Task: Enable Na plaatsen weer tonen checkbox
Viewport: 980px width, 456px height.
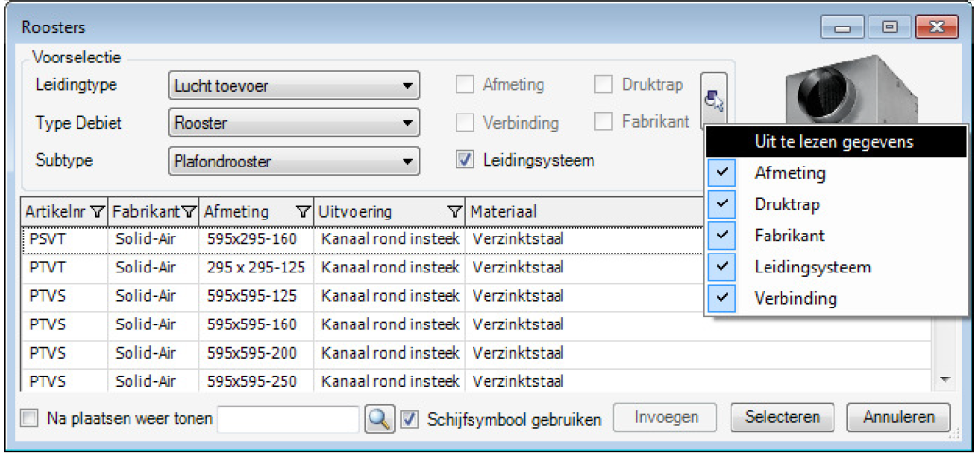Action: pyautogui.click(x=28, y=418)
